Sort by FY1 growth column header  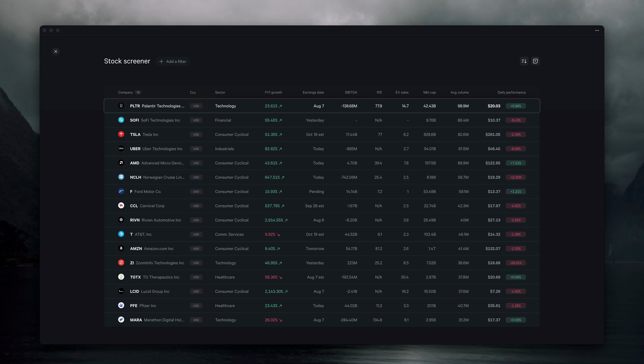273,93
